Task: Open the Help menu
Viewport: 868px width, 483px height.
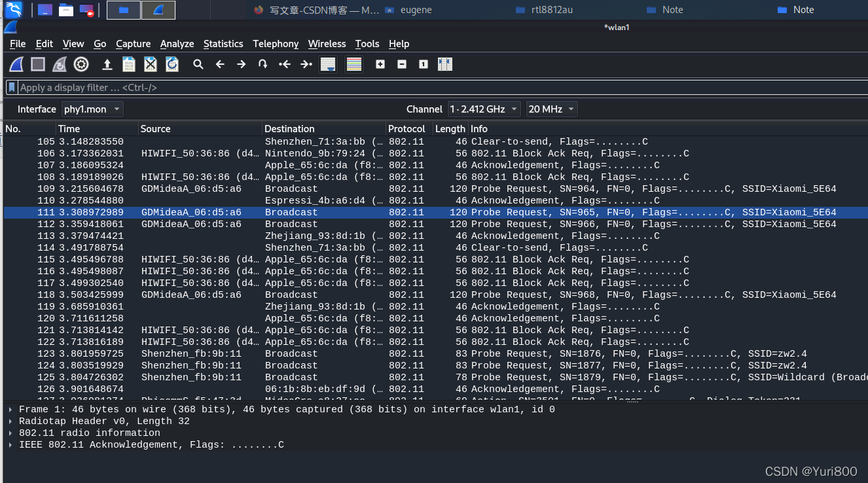Action: coord(399,43)
